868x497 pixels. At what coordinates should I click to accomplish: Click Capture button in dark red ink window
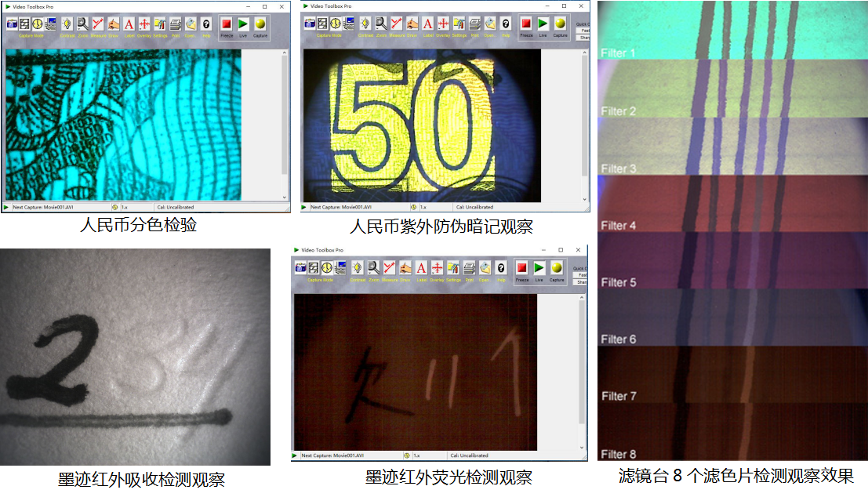click(x=557, y=268)
